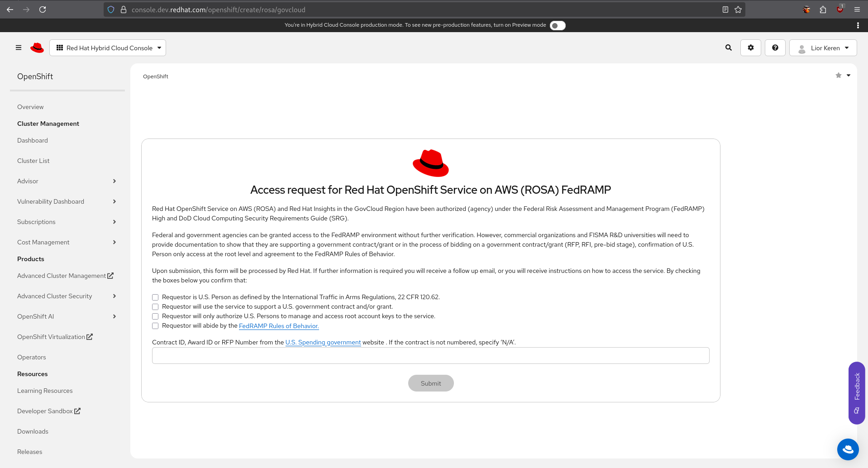This screenshot has width=868, height=468.
Task: Check the root account keys authorization checkbox
Action: tap(155, 316)
